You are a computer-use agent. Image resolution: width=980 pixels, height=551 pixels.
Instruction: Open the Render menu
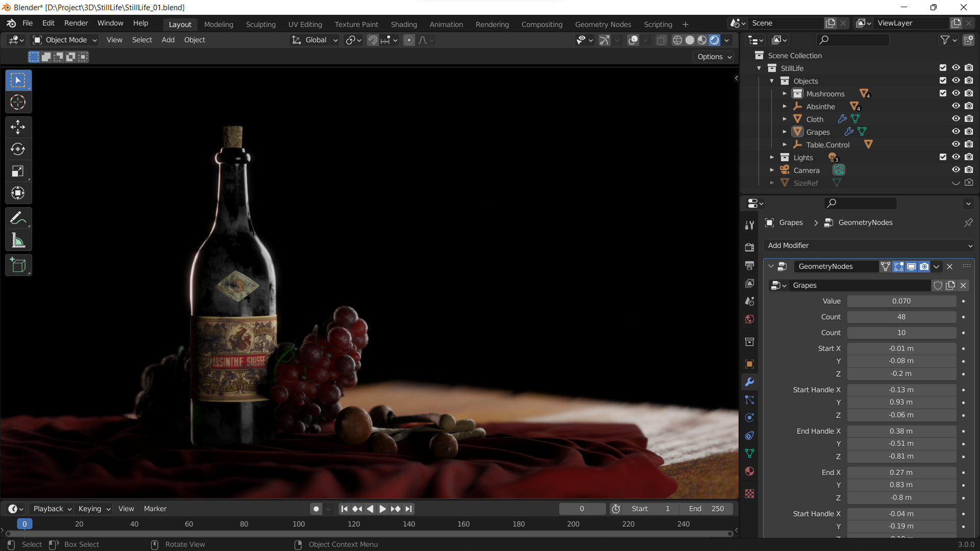76,23
